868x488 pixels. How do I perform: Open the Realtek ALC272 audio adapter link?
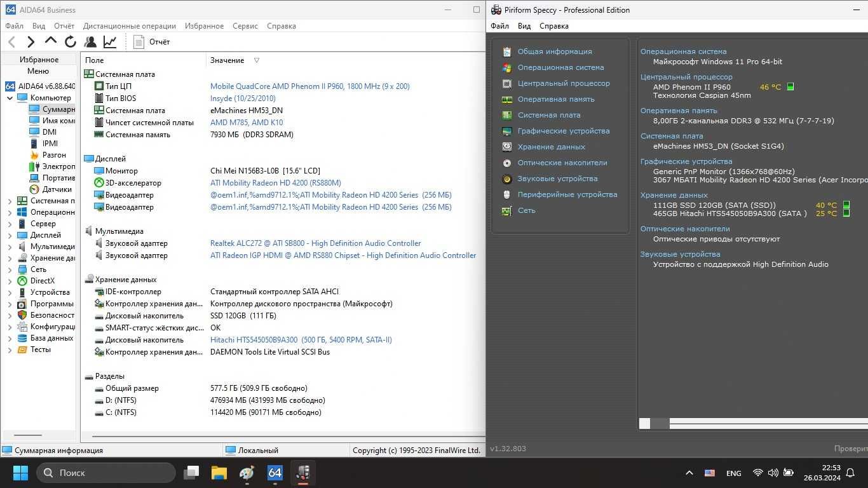316,243
